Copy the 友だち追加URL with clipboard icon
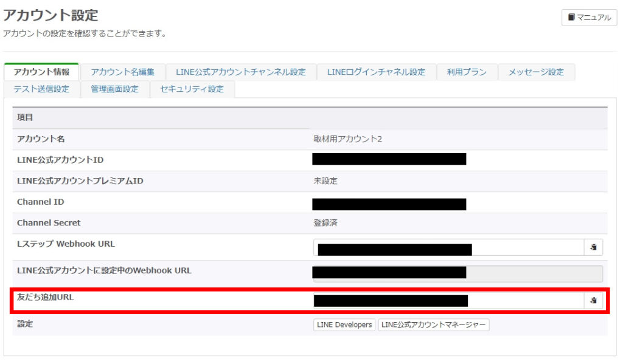This screenshot has width=623, height=364. (593, 300)
